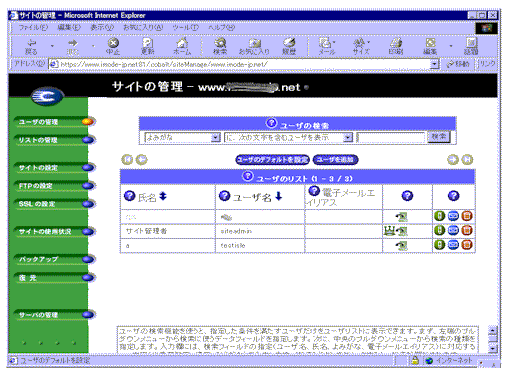The image size is (517, 374).
Task: Click the help icon next to 氏名 column
Action: pyautogui.click(x=129, y=196)
